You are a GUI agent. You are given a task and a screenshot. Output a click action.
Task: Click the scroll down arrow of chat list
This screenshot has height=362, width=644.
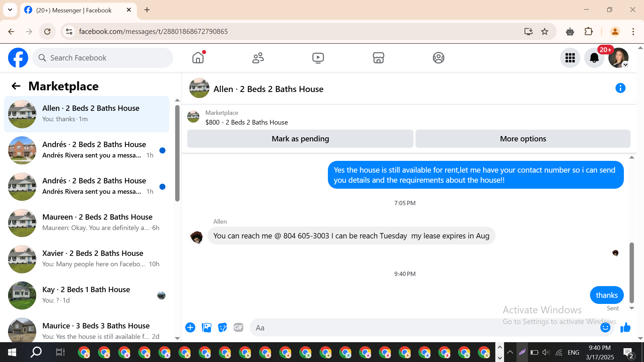(177, 338)
